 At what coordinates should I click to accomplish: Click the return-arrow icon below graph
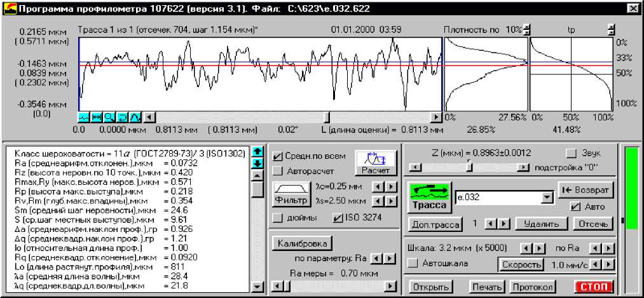pos(122,118)
